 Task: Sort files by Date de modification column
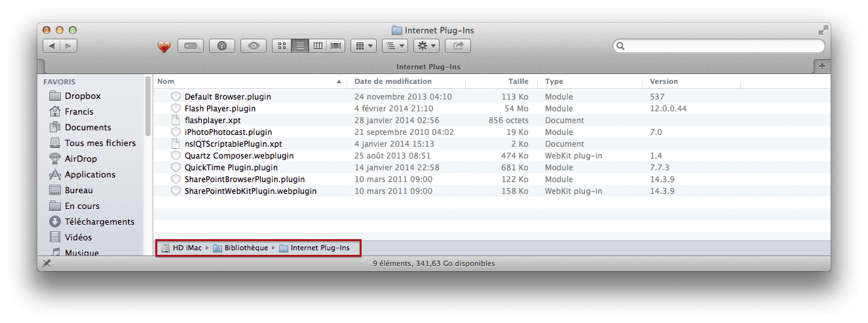(x=393, y=81)
